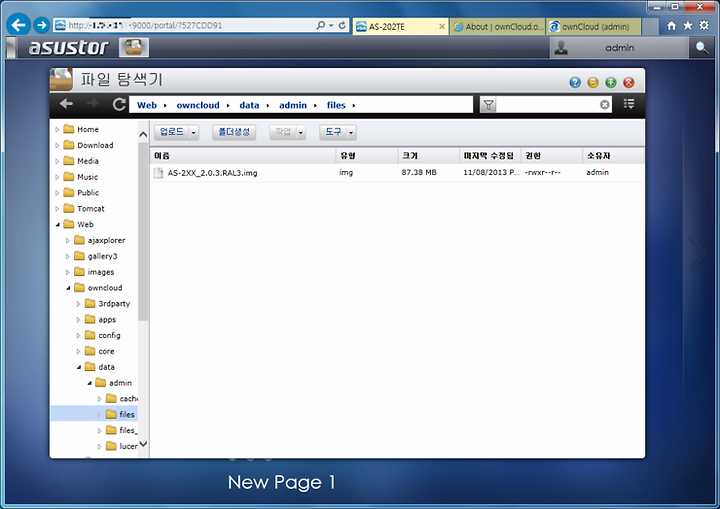Click Web in the breadcrumb path
The image size is (720, 509).
click(147, 105)
